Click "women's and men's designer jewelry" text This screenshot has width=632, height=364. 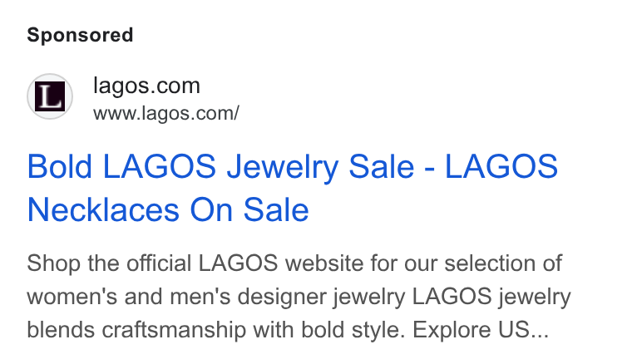(215, 297)
